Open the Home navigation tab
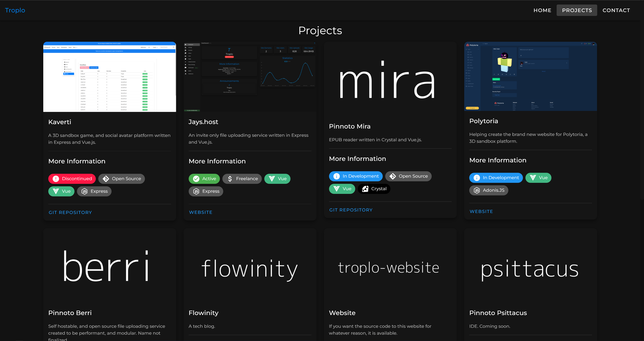 (x=542, y=10)
